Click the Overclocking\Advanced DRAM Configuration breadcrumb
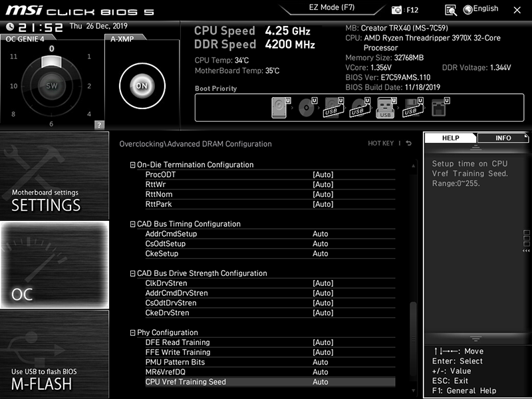Viewport: 532px width, 399px height. tap(196, 144)
